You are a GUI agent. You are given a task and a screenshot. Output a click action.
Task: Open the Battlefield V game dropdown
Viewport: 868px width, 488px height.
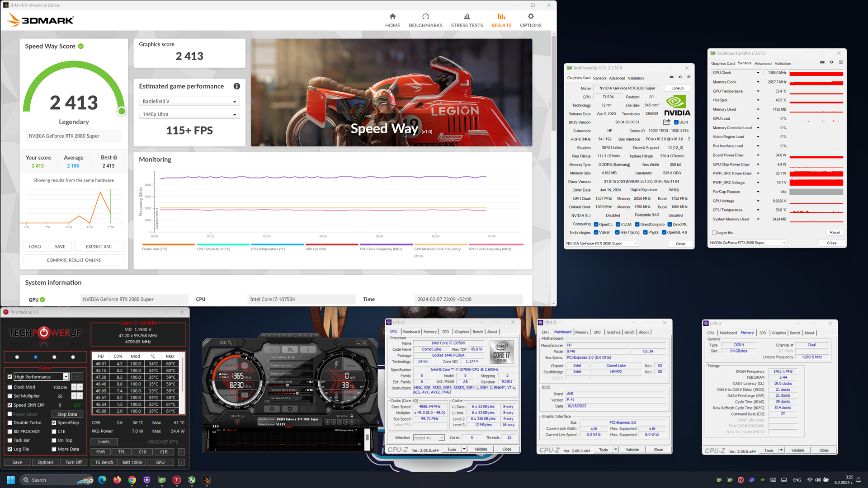click(189, 102)
